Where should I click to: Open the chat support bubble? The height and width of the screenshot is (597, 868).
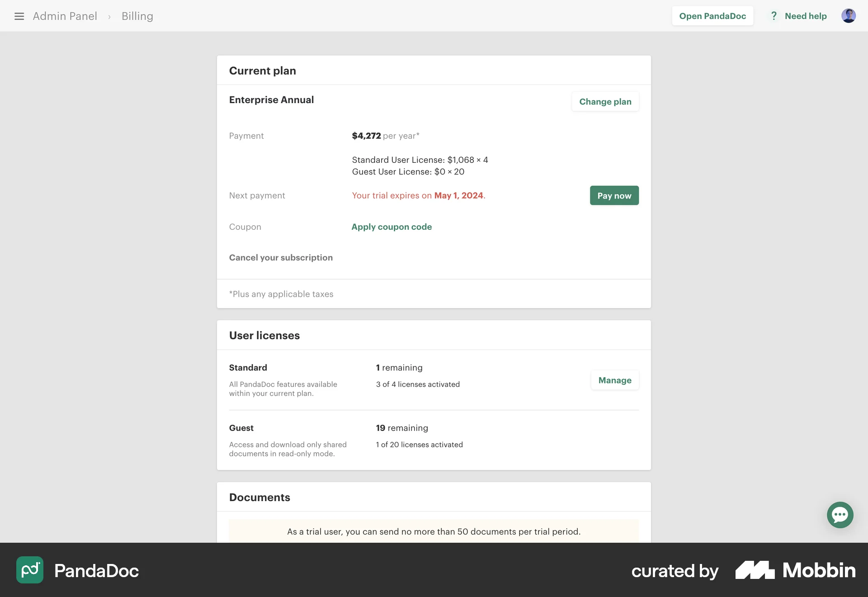(x=840, y=515)
